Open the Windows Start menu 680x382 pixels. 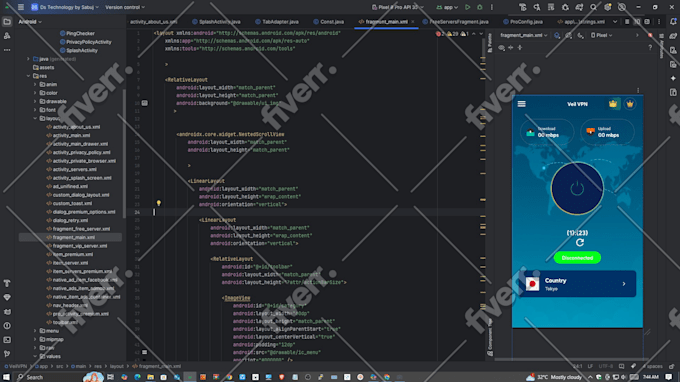point(7,377)
